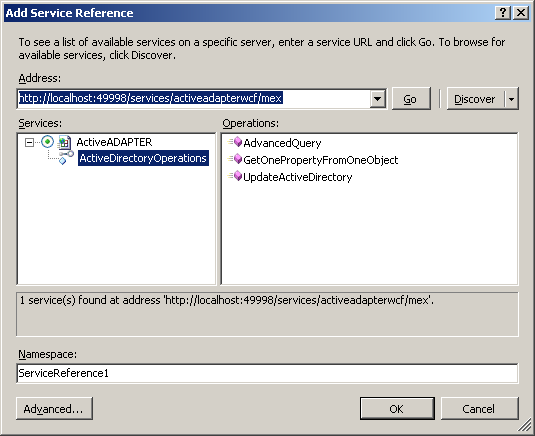The image size is (535, 436).
Task: Click the Go button
Action: [x=411, y=99]
